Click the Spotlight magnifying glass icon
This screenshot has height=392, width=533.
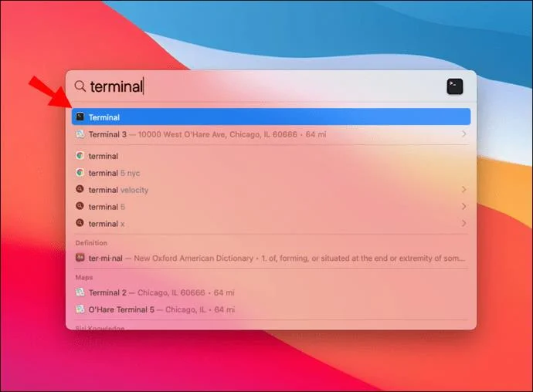click(80, 86)
